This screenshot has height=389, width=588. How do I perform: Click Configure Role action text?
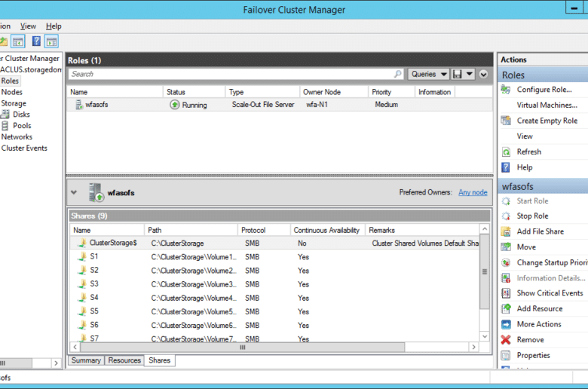[544, 90]
